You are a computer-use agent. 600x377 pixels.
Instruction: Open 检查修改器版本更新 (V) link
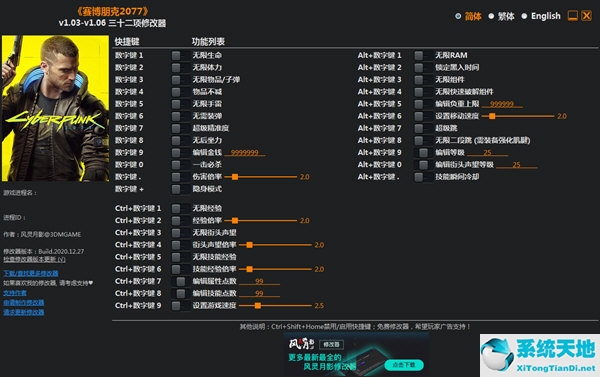(x=34, y=259)
